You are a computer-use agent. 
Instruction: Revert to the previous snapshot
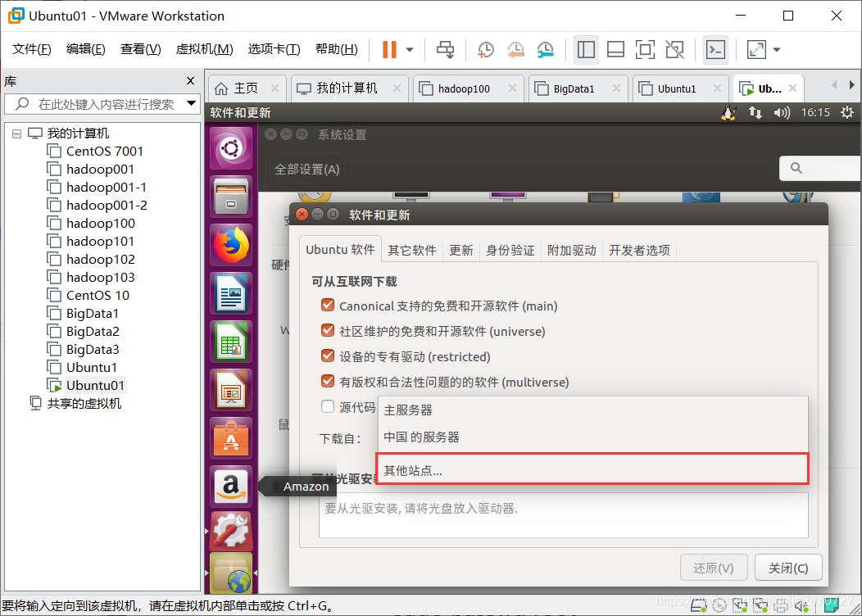[x=515, y=49]
